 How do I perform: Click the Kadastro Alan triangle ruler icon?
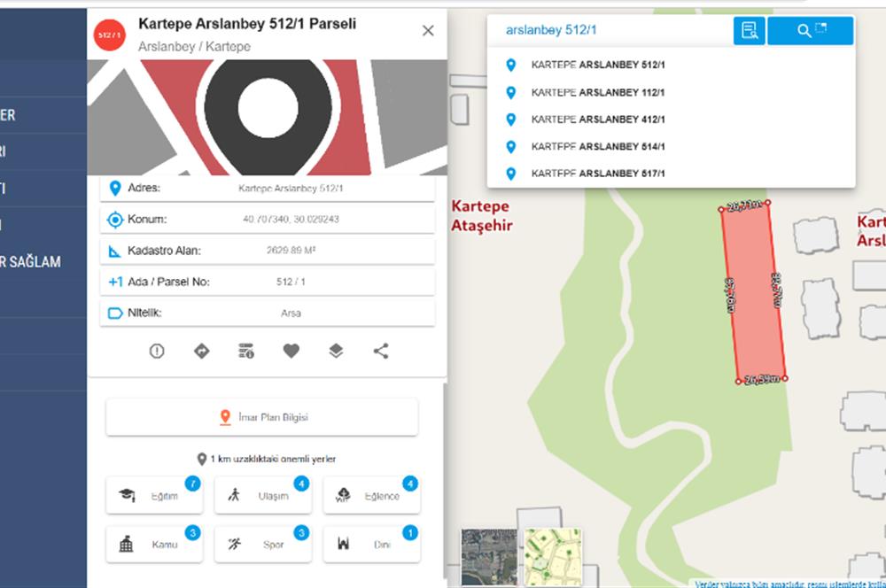(114, 251)
